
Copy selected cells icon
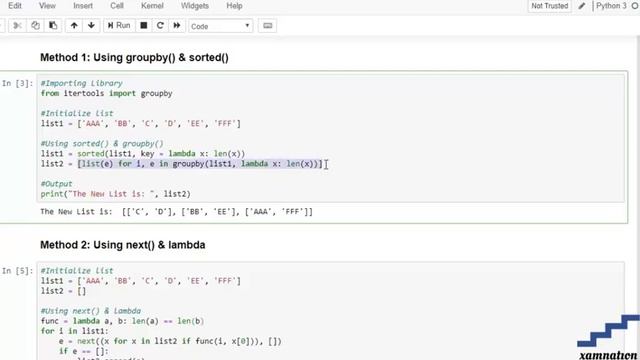[36, 26]
